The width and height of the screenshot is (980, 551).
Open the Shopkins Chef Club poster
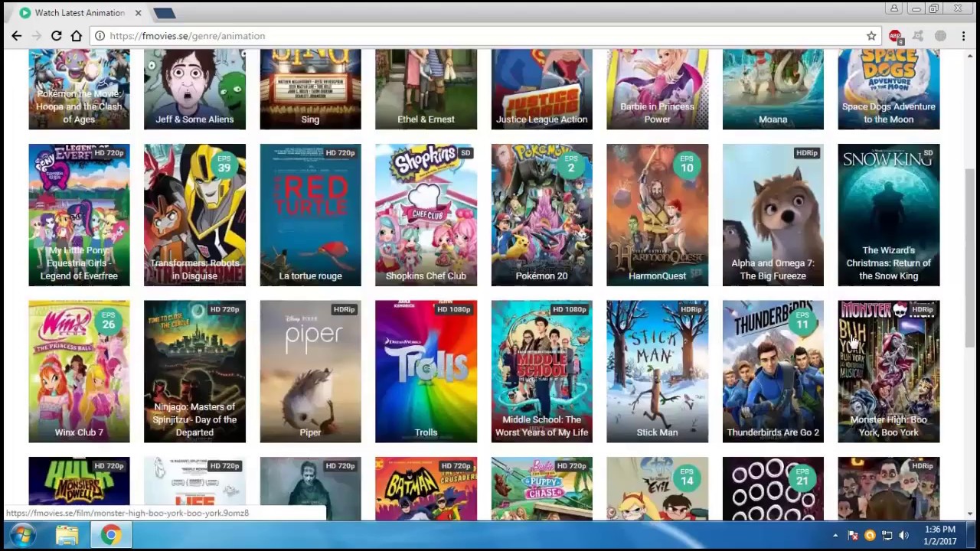(426, 215)
